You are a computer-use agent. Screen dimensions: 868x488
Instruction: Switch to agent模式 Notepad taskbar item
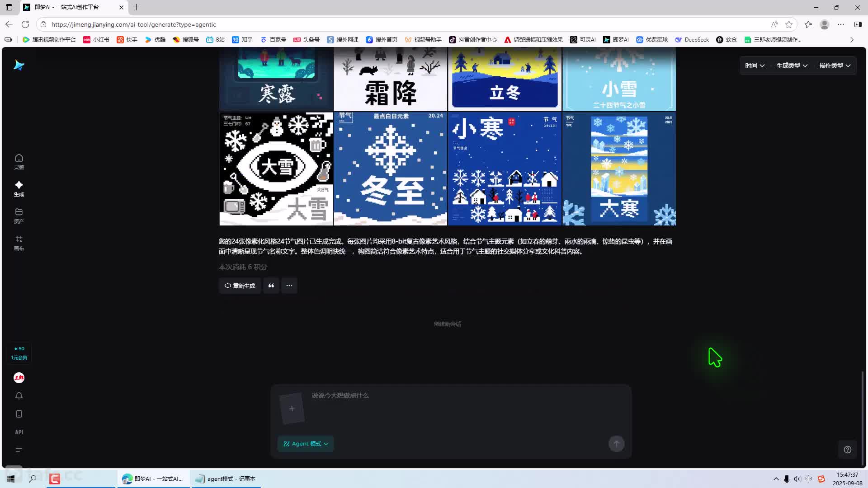click(226, 479)
